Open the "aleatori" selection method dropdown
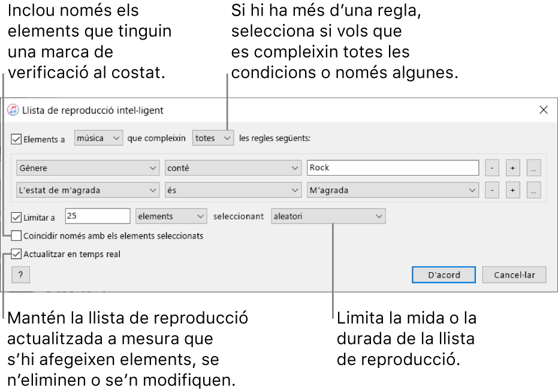The image size is (558, 392). [328, 216]
